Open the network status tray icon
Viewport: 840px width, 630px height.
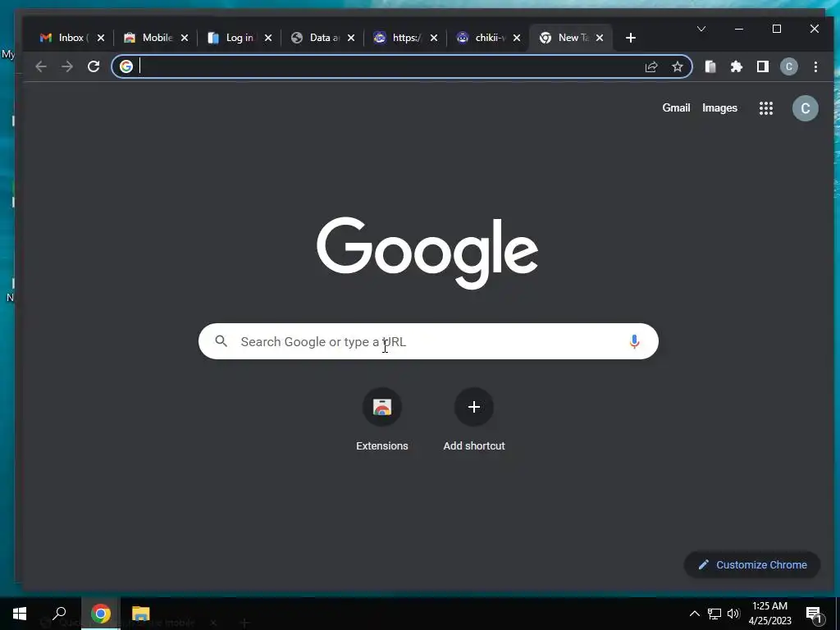click(x=714, y=614)
